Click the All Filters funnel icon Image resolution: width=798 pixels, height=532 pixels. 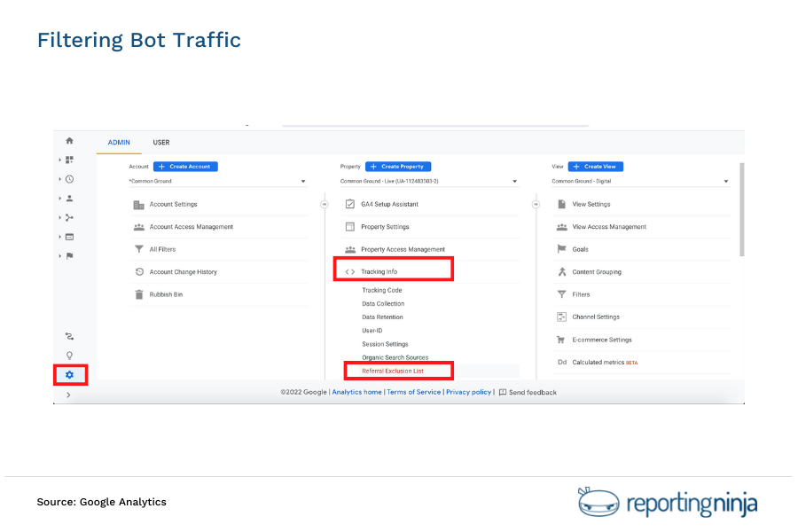(x=139, y=249)
